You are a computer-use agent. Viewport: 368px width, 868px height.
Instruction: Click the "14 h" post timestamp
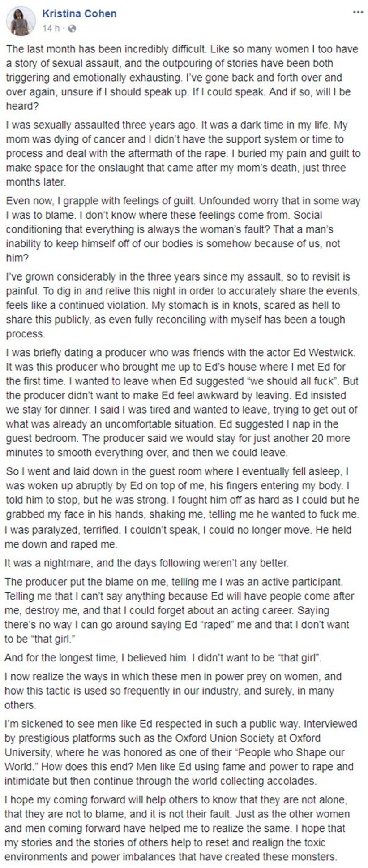coord(51,29)
